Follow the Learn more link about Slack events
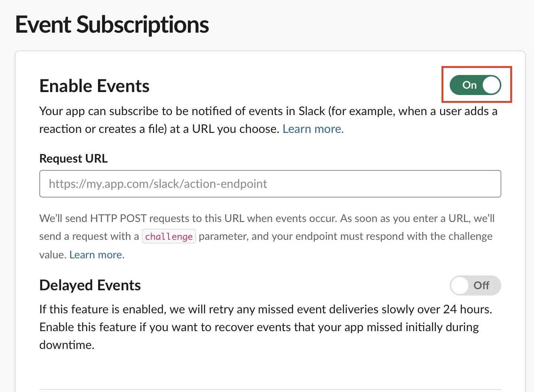Screen dimensions: 534x392 [x=313, y=129]
